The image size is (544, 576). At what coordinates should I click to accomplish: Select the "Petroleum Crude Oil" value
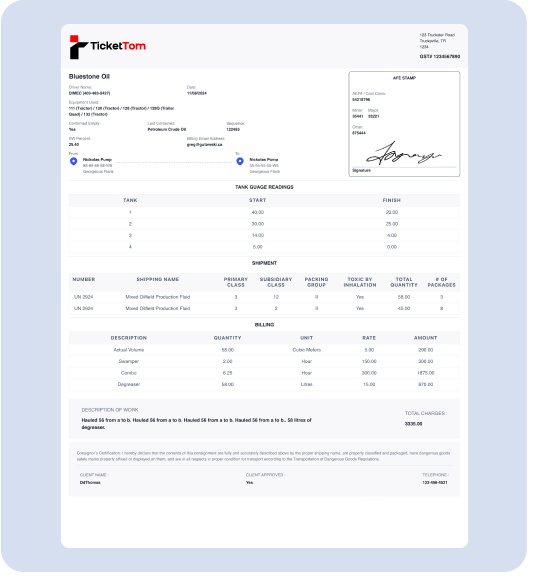point(167,129)
